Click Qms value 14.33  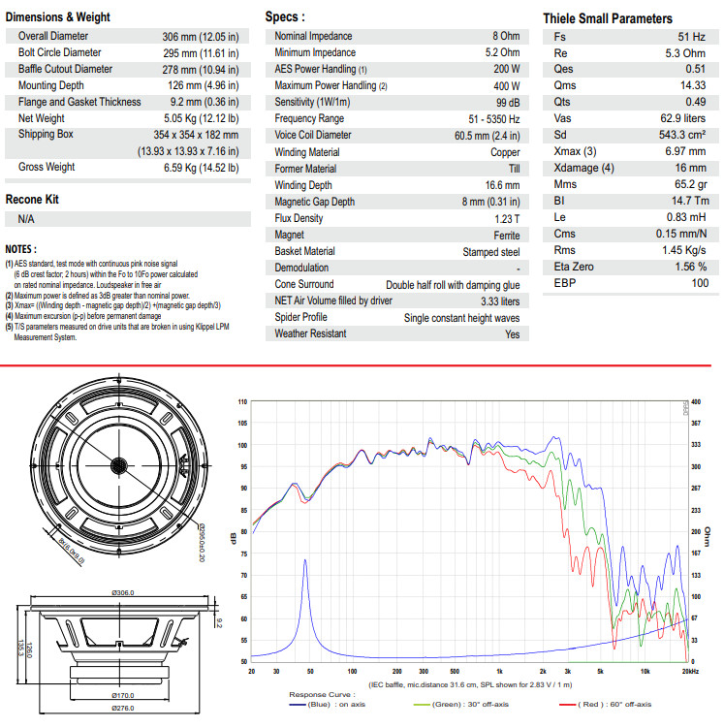pos(693,85)
